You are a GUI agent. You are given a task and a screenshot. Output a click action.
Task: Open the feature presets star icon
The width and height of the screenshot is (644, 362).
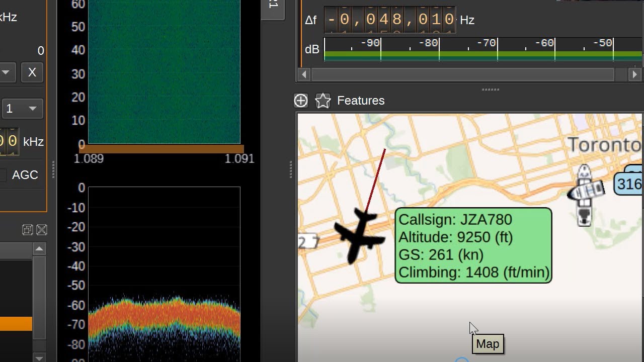[x=323, y=101]
